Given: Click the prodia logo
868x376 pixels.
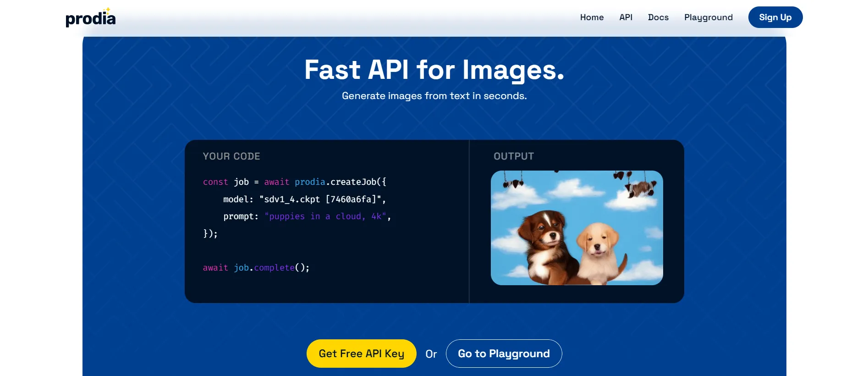Looking at the screenshot, I should tap(91, 17).
